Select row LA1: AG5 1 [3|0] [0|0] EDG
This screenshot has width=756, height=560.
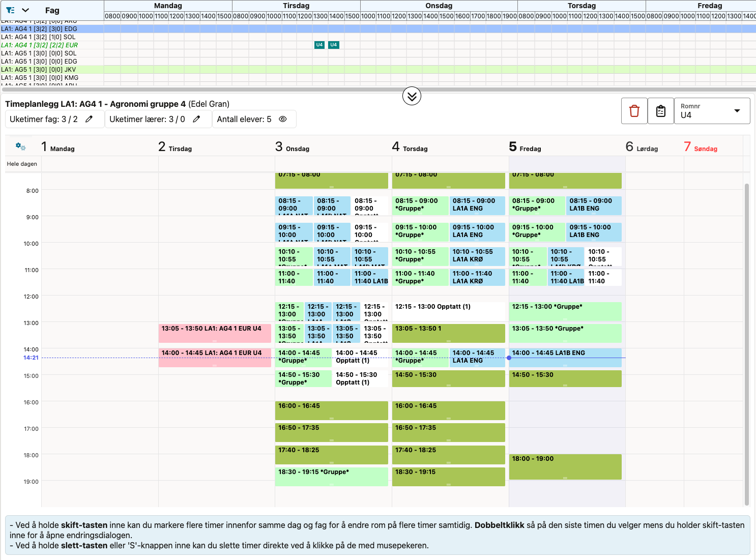click(378, 62)
